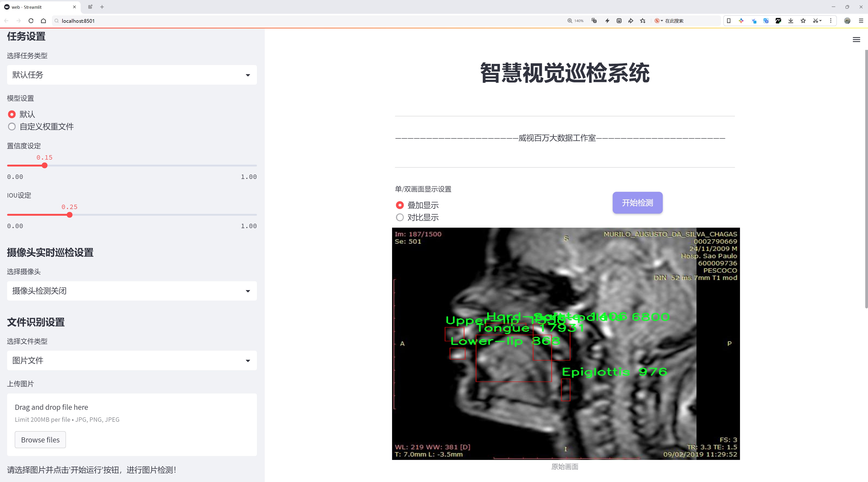Screen dimensions: 868x482
Task: Select the 默认 model radio option
Action: [x=12, y=114]
